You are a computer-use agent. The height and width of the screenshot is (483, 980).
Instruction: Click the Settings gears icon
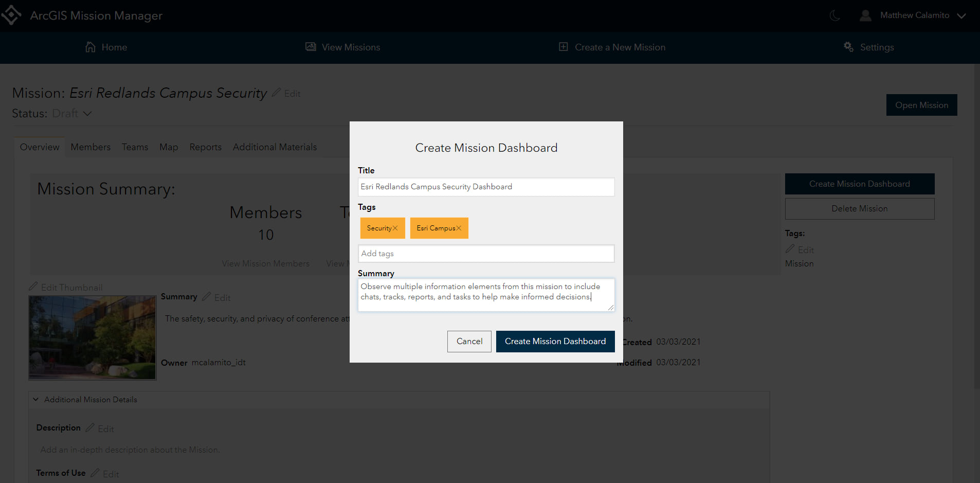pyautogui.click(x=848, y=47)
